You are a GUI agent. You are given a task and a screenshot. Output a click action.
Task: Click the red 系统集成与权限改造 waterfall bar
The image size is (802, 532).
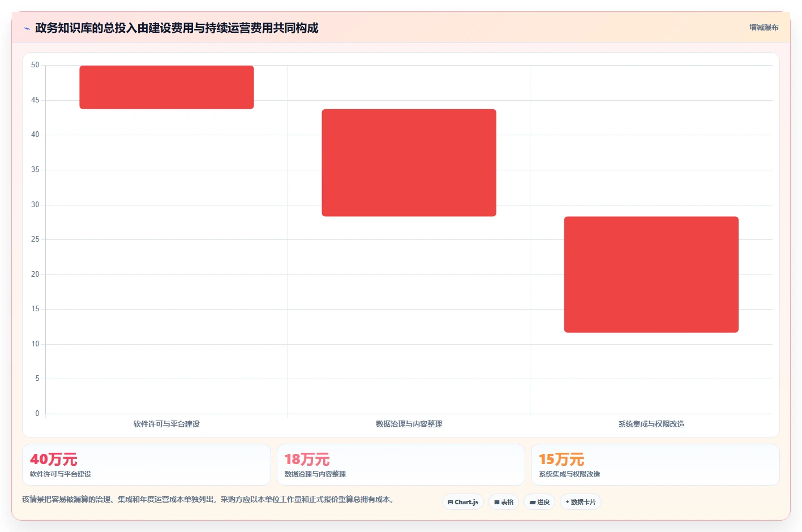651,274
